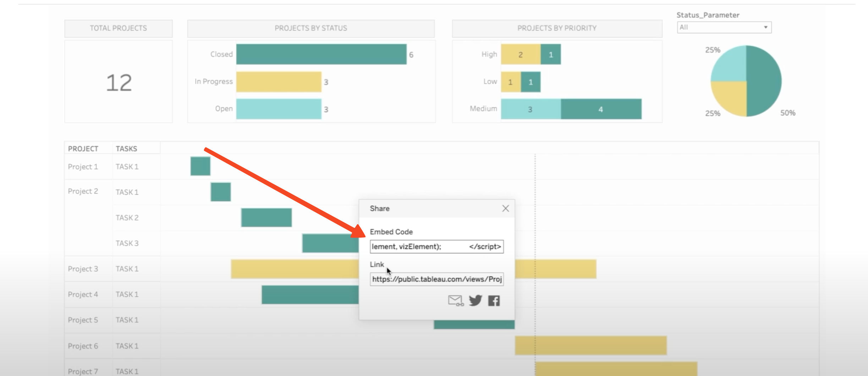Viewport: 868px width, 376px height.
Task: Select the In Progress status bar
Action: 279,82
